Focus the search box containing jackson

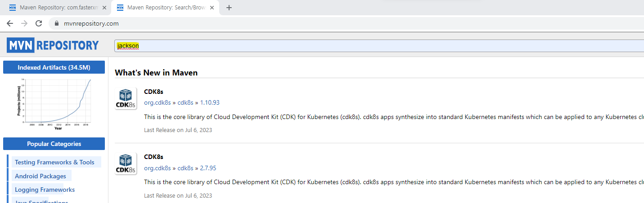tap(379, 45)
